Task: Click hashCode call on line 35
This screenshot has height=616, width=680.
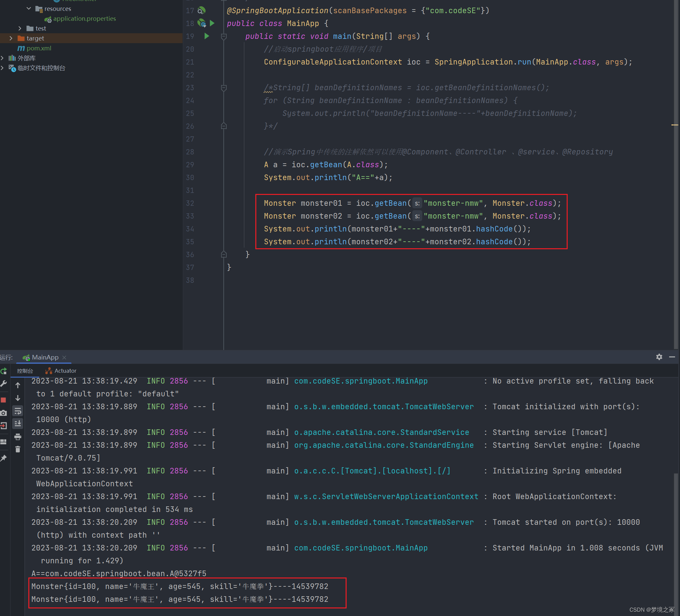Action: pyautogui.click(x=494, y=242)
